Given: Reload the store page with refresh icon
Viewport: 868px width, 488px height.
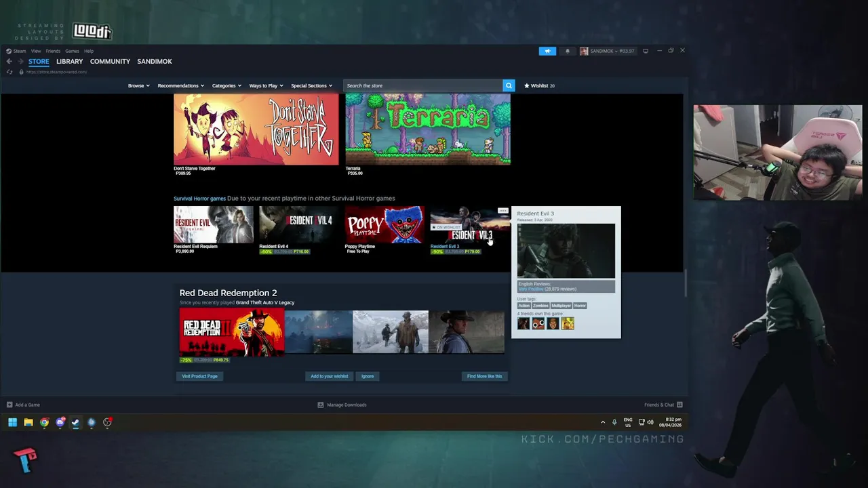Looking at the screenshot, I should point(9,72).
